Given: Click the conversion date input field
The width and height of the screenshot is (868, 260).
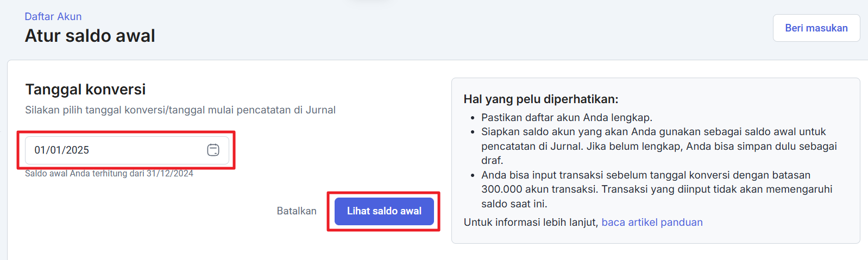Looking at the screenshot, I should (114, 150).
